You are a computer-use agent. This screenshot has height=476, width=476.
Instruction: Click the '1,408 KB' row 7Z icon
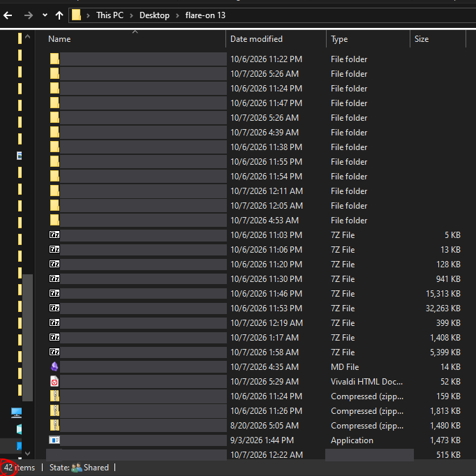click(x=54, y=337)
